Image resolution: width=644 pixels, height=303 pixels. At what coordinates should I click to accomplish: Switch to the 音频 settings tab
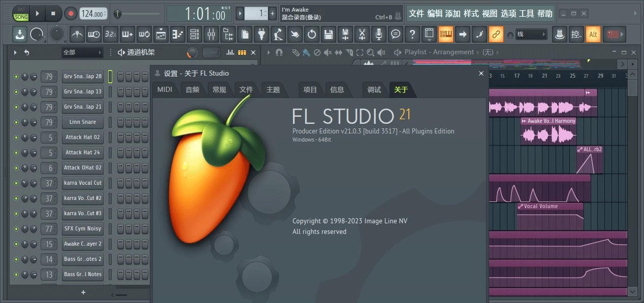192,89
